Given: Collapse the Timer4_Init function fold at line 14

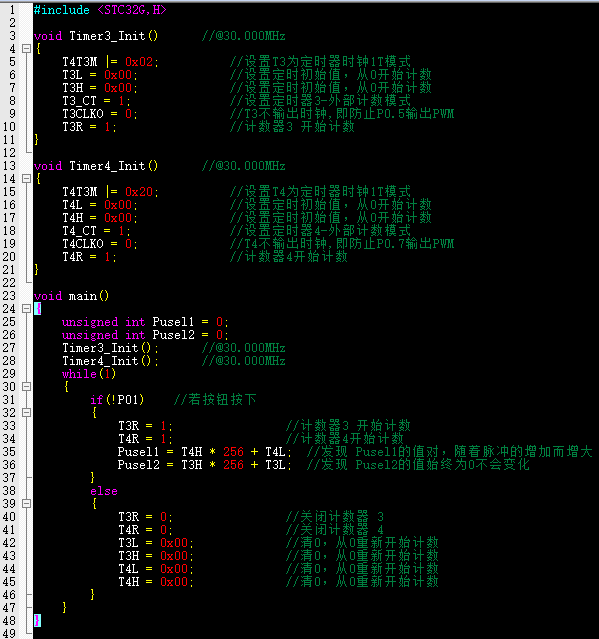Looking at the screenshot, I should coord(26,179).
